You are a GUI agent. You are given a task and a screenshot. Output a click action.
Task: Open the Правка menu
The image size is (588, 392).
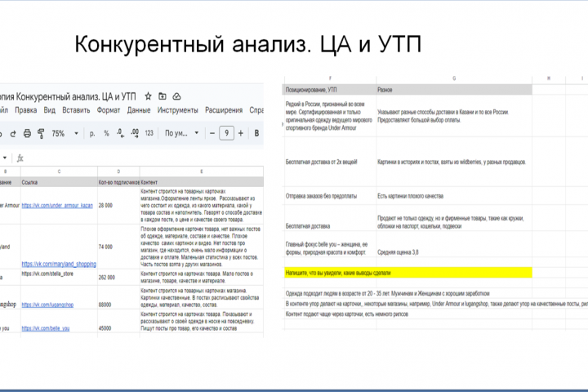click(26, 110)
